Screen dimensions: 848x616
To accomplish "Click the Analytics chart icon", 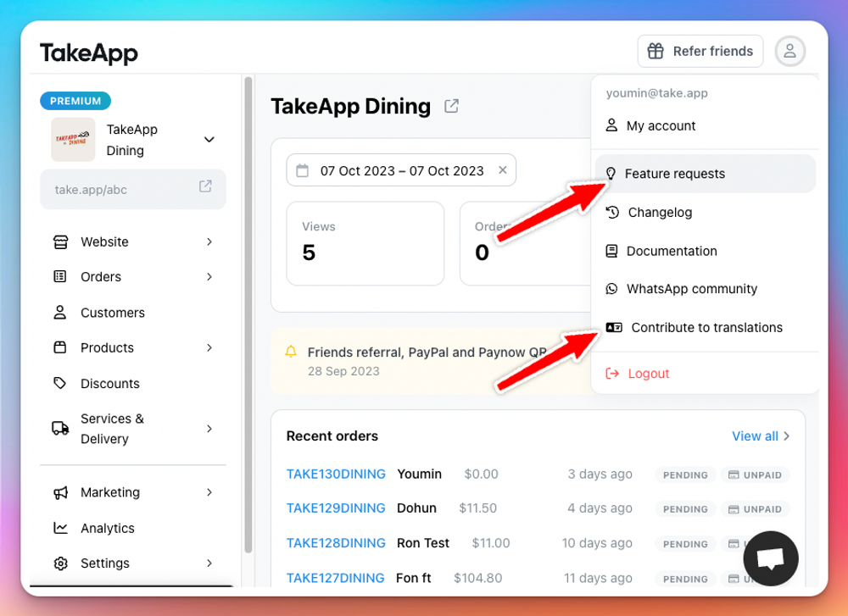I will pyautogui.click(x=60, y=528).
